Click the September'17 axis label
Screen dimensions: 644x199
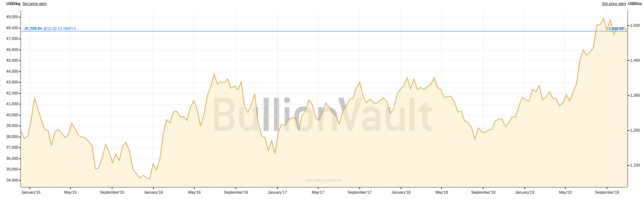click(x=360, y=192)
